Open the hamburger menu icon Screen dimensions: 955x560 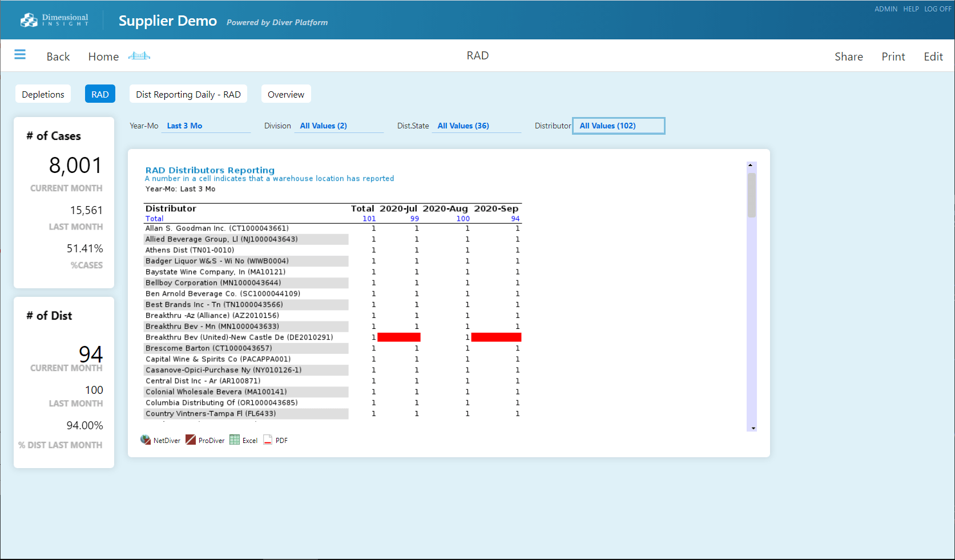pos(20,55)
